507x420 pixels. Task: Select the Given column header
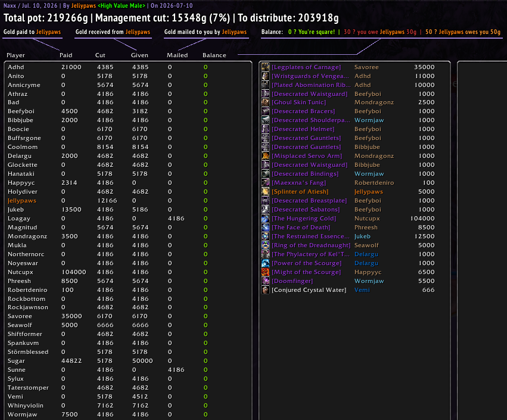[x=139, y=55]
